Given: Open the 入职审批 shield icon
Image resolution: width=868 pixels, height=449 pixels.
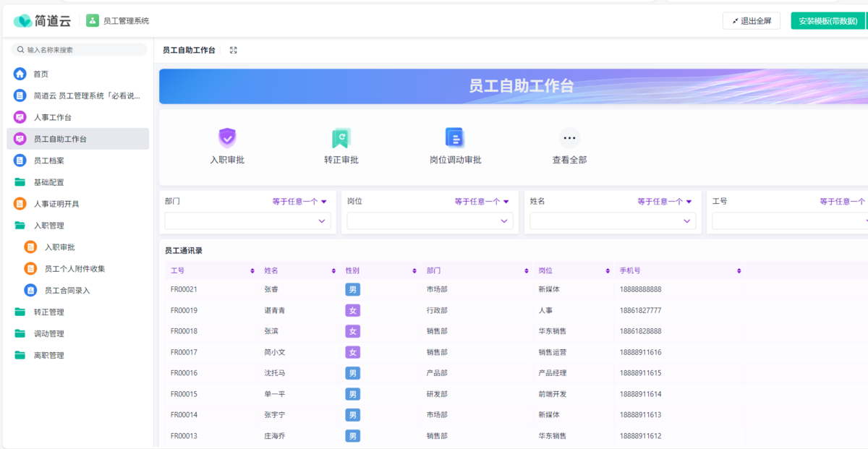Looking at the screenshot, I should point(227,137).
